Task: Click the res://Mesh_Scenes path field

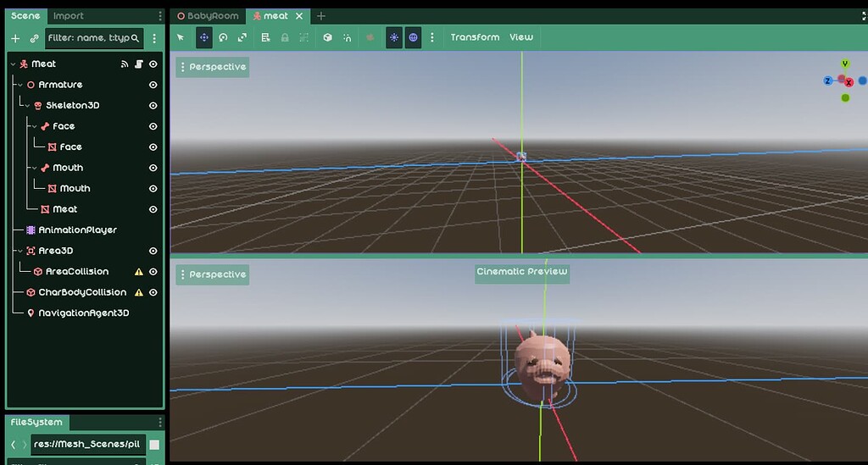Action: point(87,444)
